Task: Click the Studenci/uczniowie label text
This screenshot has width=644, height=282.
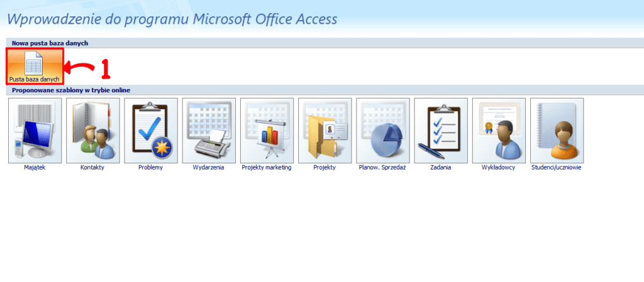Action: (x=557, y=168)
